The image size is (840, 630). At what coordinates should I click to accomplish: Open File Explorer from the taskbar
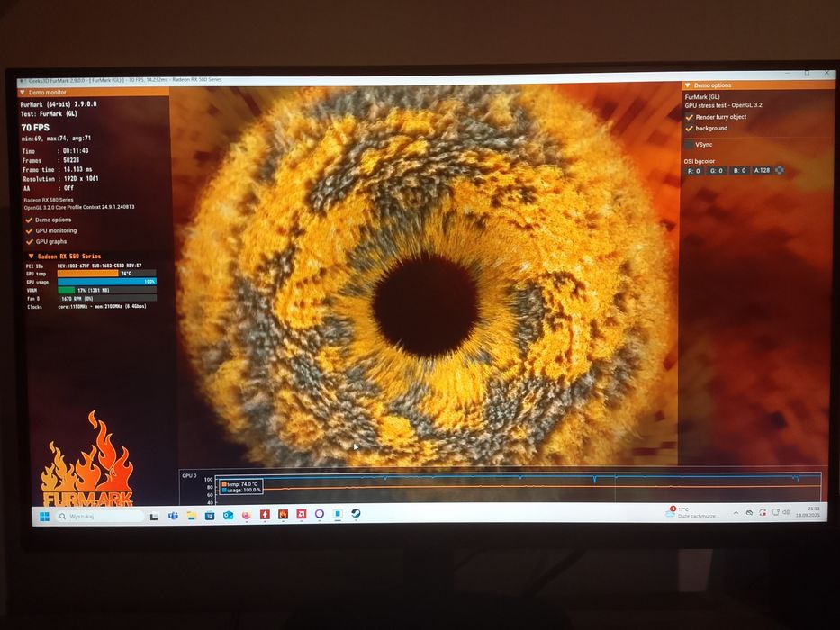pos(192,516)
